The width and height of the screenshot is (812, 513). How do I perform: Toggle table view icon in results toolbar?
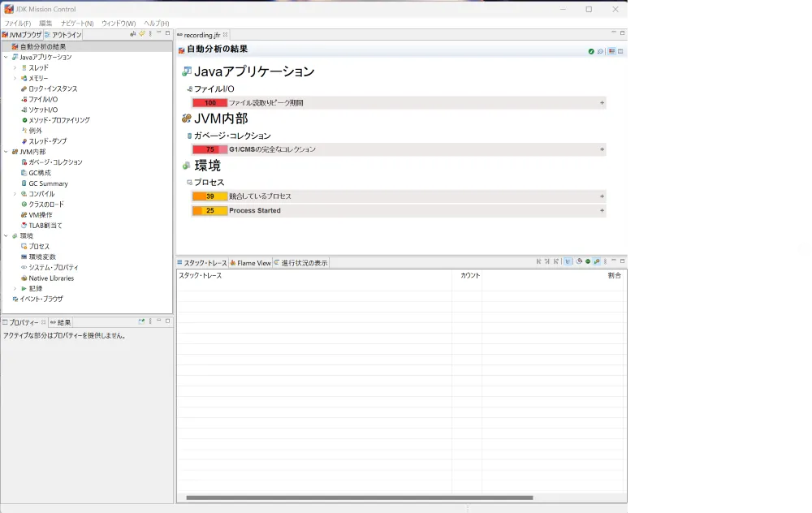[620, 51]
